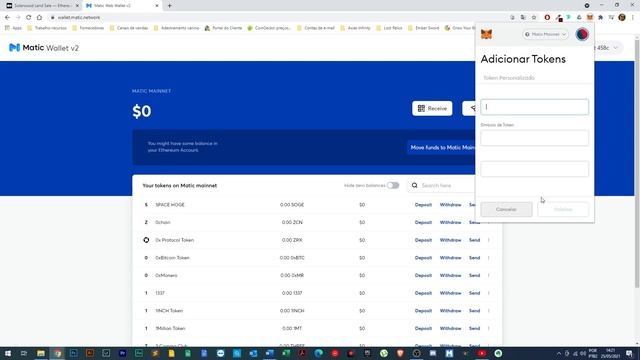The height and width of the screenshot is (360, 640).
Task: Click the MetaMask fox logo in popup
Action: [x=486, y=34]
